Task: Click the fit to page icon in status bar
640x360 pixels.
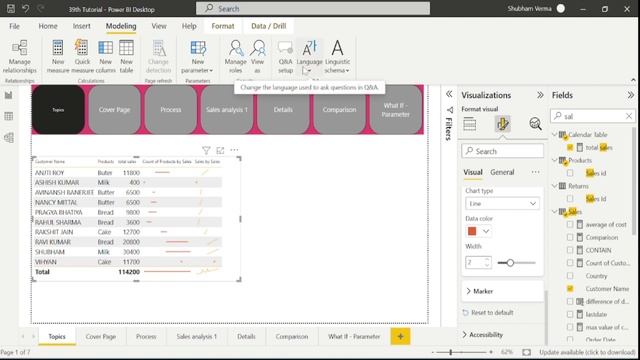Action: coord(527,352)
